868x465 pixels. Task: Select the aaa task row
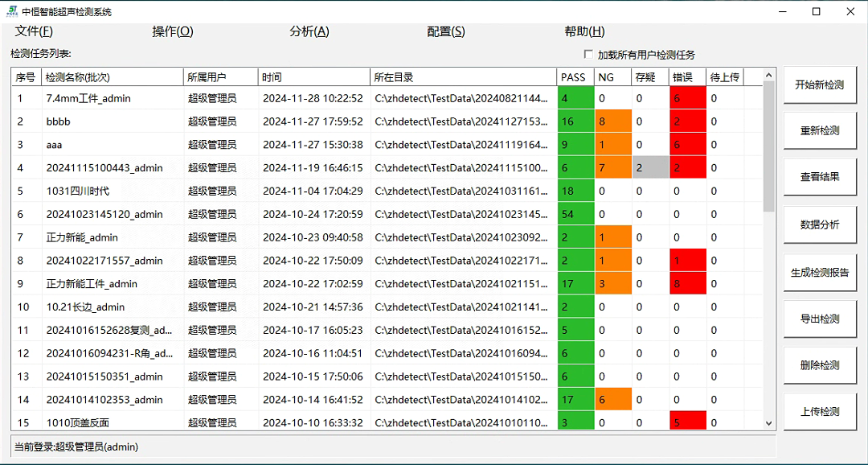387,145
